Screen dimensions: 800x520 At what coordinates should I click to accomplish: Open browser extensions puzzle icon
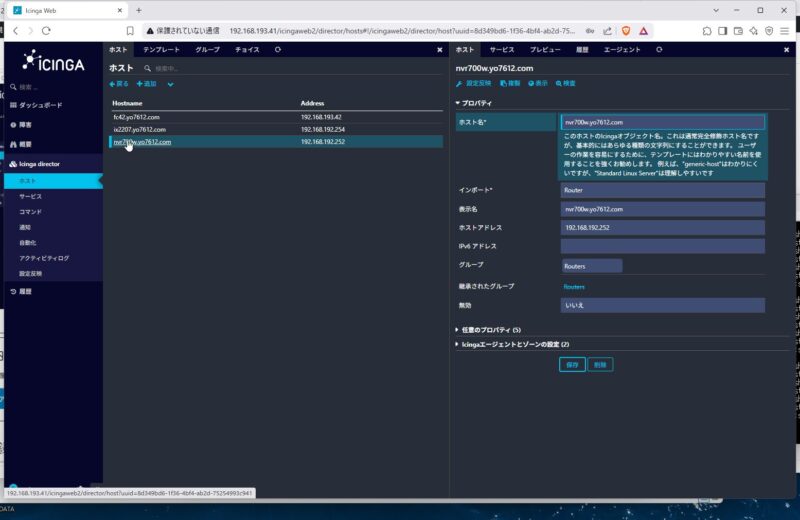(707, 31)
